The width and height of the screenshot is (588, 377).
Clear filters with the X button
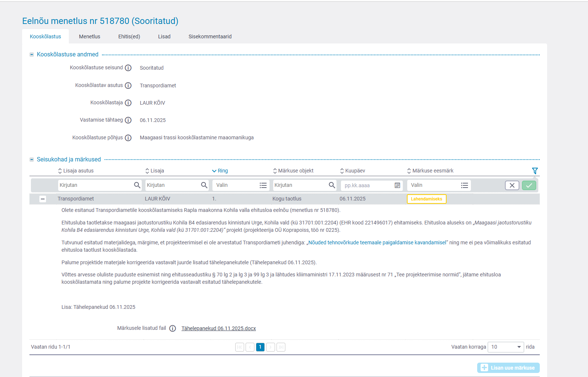coord(512,185)
